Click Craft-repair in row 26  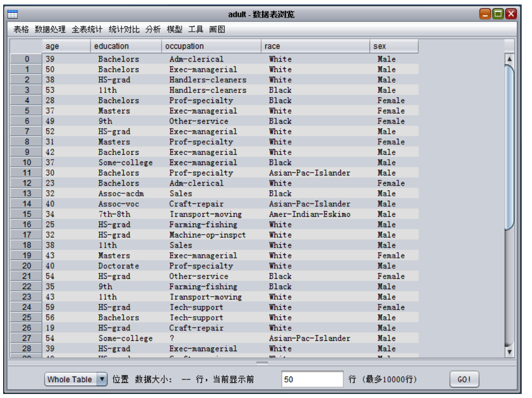pyautogui.click(x=196, y=328)
